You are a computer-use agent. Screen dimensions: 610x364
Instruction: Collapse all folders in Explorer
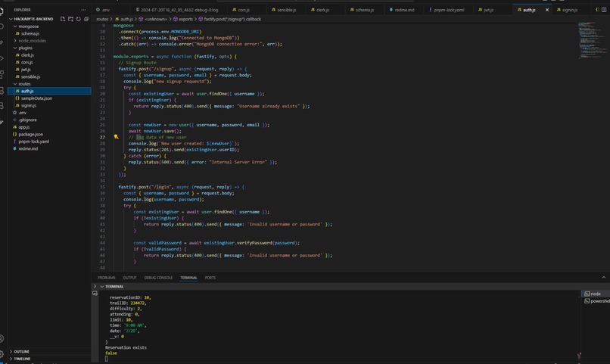(x=86, y=19)
